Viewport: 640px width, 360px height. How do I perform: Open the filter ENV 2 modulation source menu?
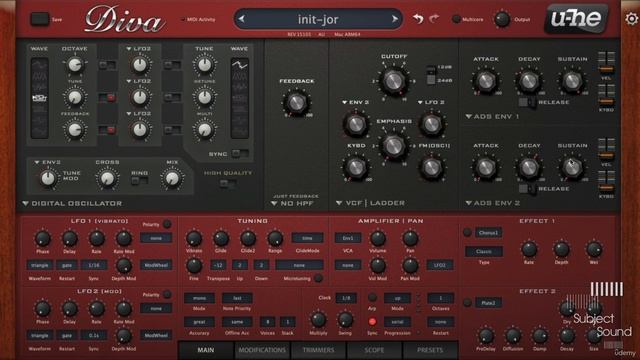(355, 102)
